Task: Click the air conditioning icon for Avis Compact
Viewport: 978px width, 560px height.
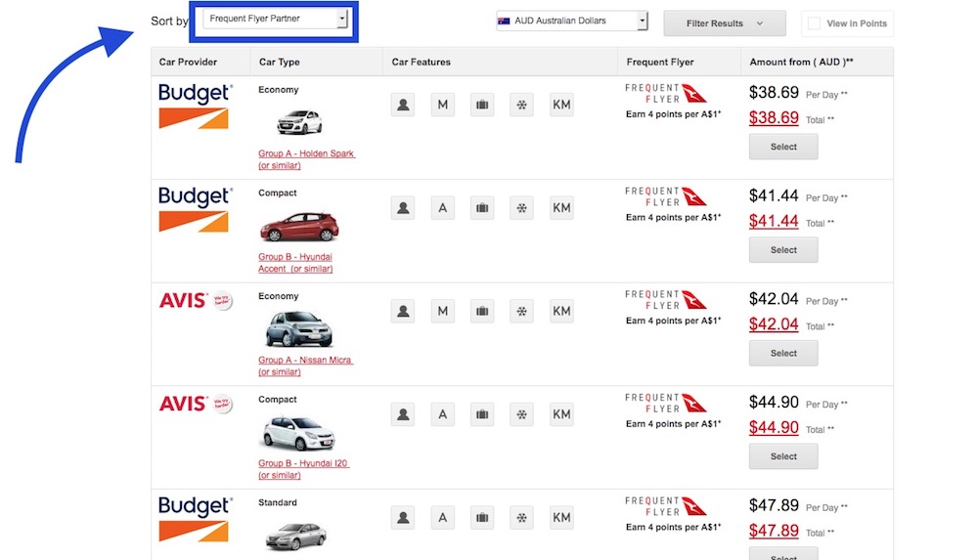Action: 521,414
